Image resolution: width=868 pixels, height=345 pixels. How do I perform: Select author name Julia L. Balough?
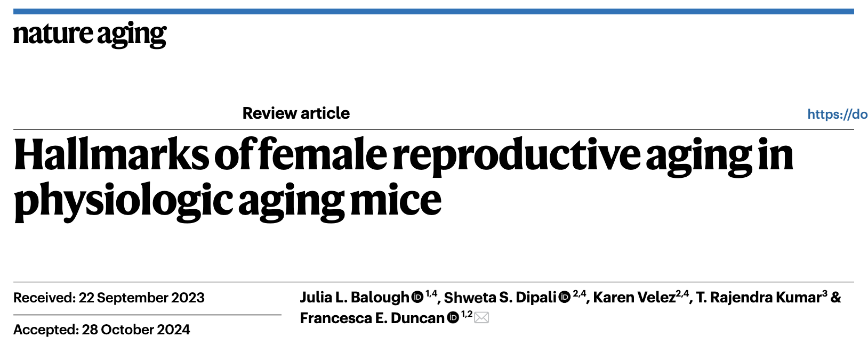(x=354, y=298)
